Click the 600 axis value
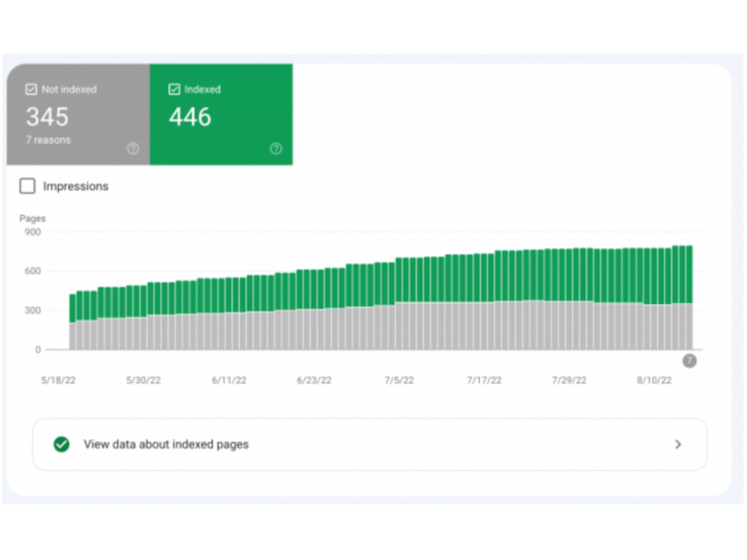 point(33,271)
